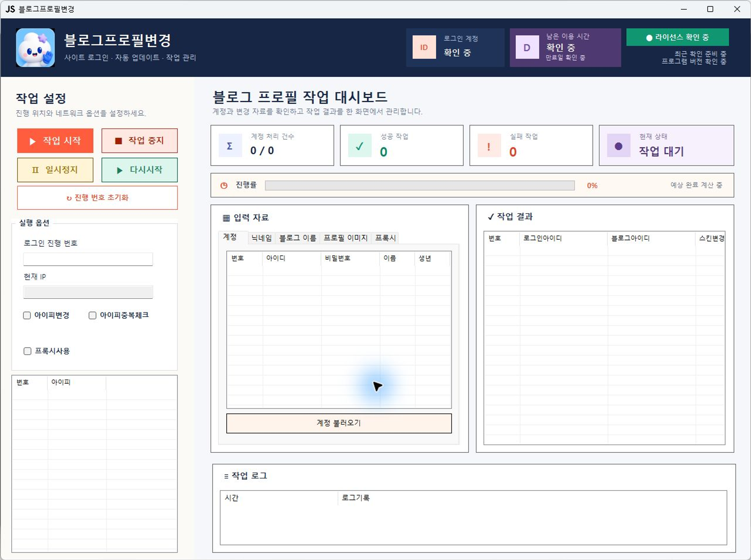Image resolution: width=751 pixels, height=560 pixels.
Task: Click the green checkmark icon in 성공 작업 card
Action: [x=360, y=145]
